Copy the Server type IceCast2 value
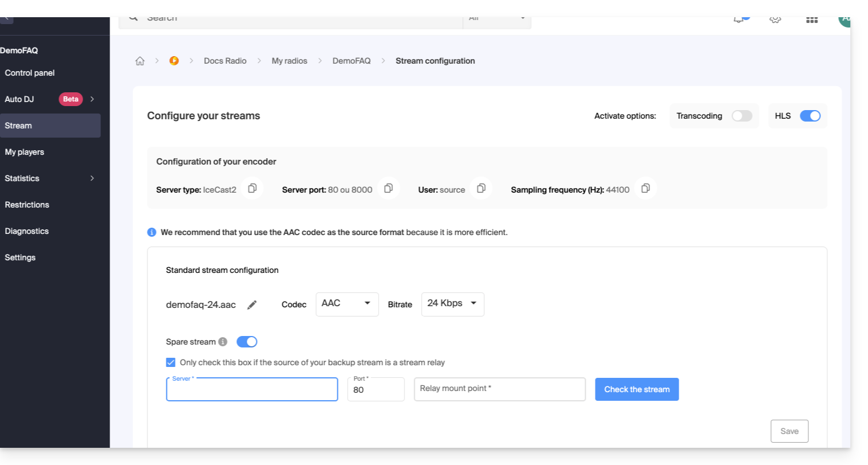The image size is (868, 465). (x=252, y=189)
